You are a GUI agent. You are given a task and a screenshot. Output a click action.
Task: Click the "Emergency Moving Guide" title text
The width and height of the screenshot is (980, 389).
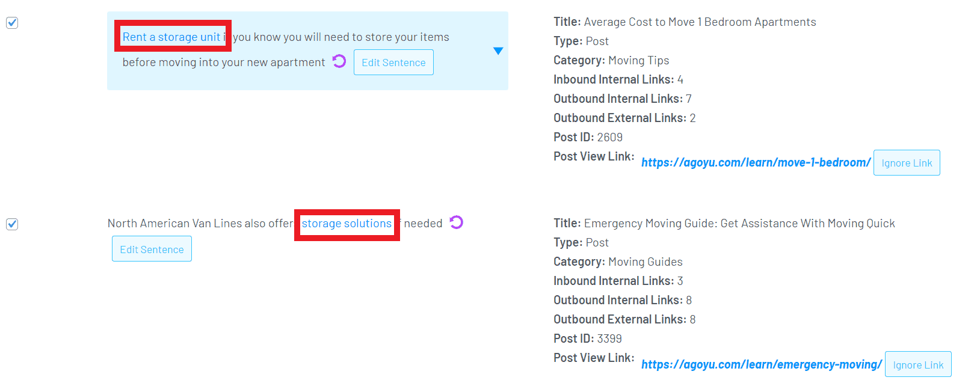(739, 224)
